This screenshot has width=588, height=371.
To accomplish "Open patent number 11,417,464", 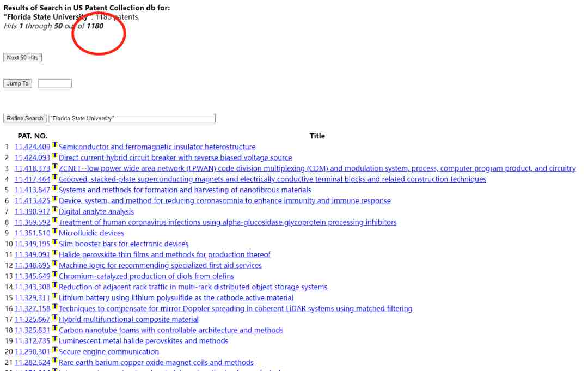I will point(32,179).
